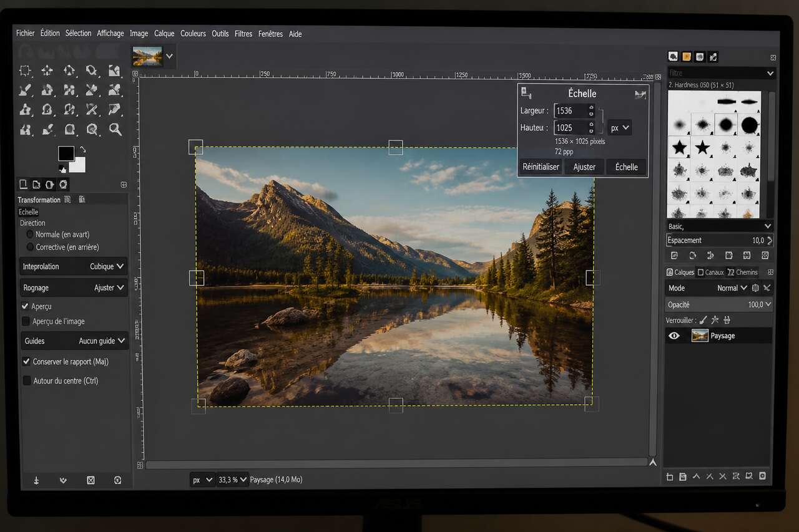Click the background white color swatch
Screen dimensions: 799x532
click(x=77, y=165)
